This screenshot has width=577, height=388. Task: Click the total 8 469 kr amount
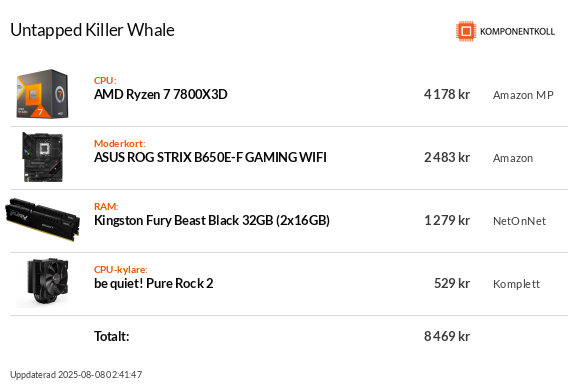(x=447, y=336)
